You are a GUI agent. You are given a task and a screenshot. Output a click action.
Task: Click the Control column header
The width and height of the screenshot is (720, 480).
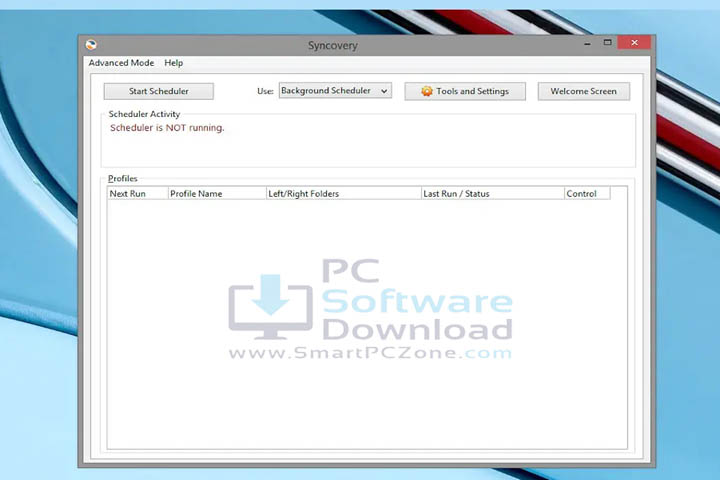click(x=587, y=193)
